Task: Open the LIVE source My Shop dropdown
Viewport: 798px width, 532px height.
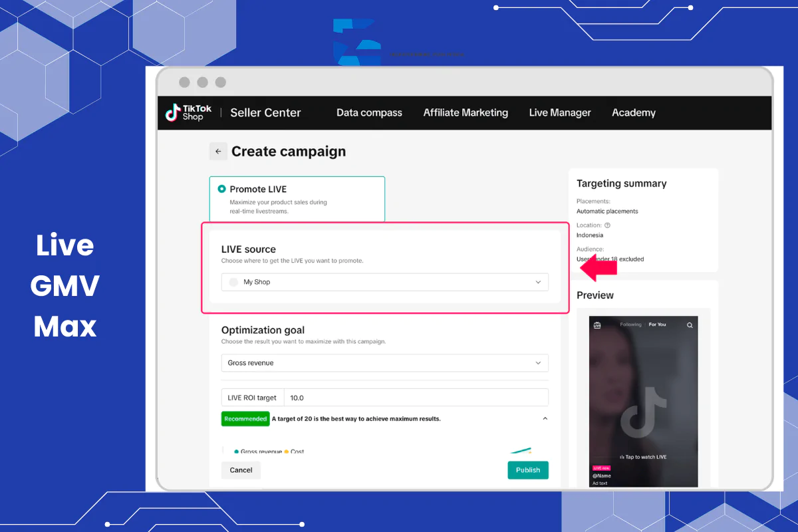Action: [x=385, y=282]
